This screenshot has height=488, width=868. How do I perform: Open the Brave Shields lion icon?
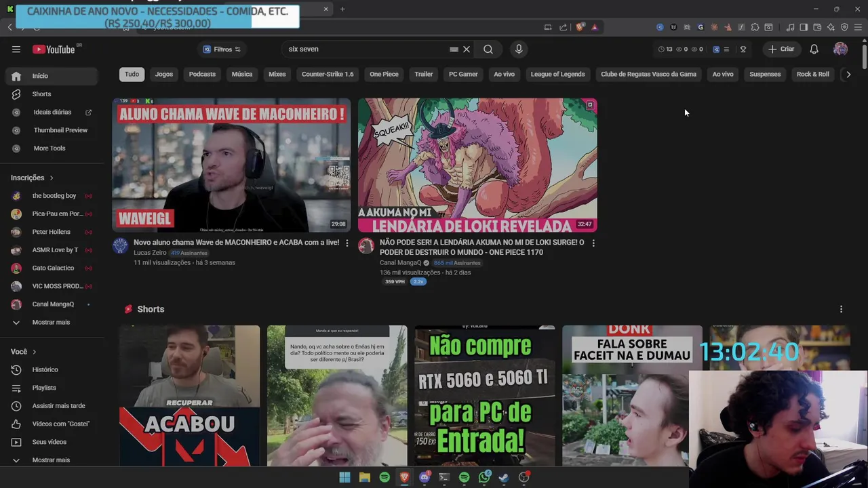click(580, 27)
